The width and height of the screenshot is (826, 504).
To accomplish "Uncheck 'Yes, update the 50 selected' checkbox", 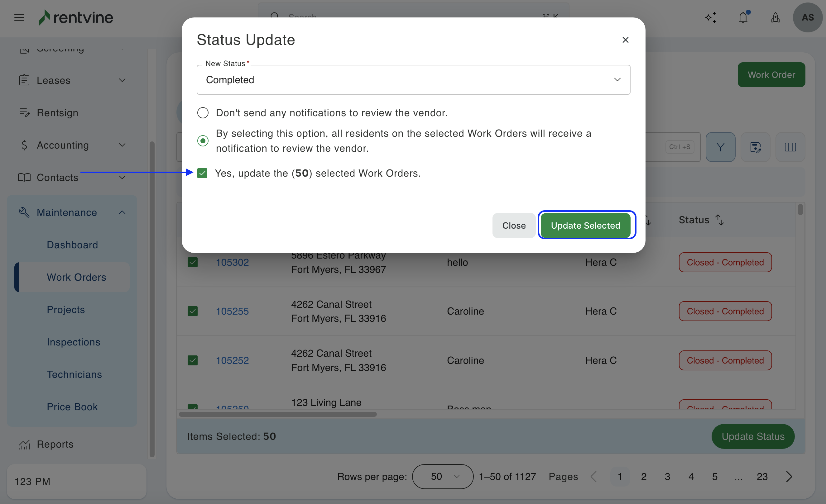I will point(203,173).
